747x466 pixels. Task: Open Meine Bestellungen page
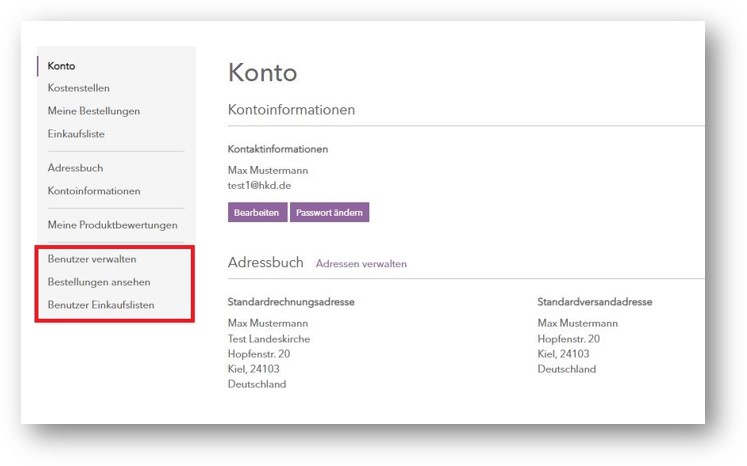94,111
